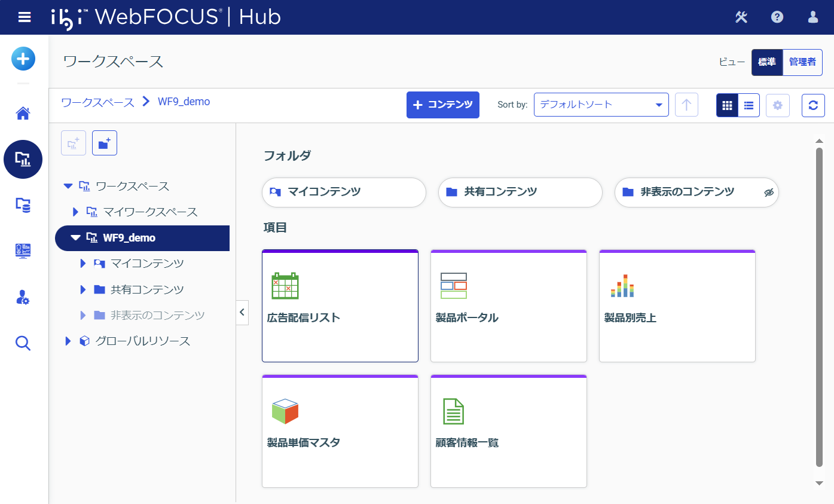Screen dimensions: 834x504
Task: Open search via magnifier sidebar icon
Action: coord(23,343)
